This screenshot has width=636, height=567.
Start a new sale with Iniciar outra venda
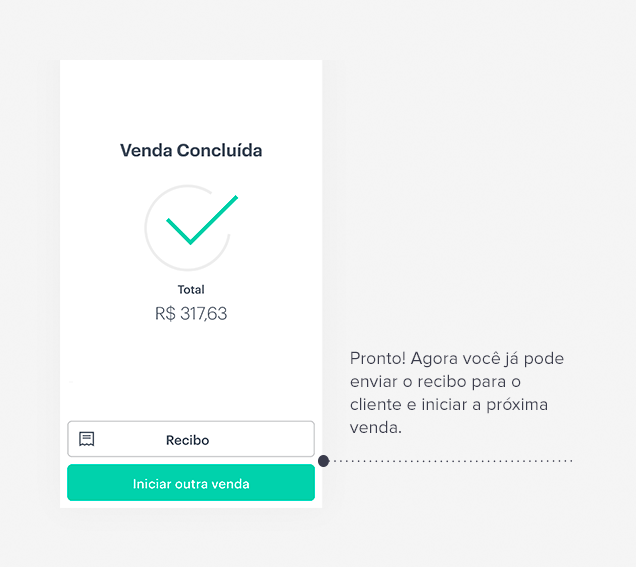[191, 483]
